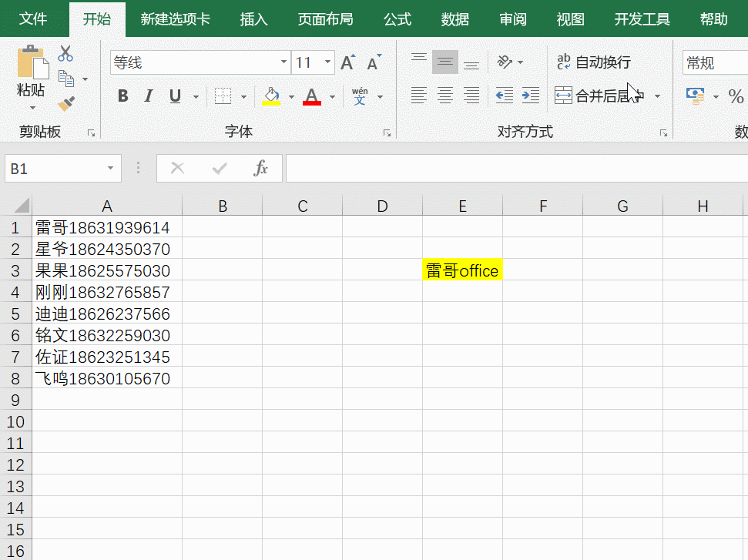The height and width of the screenshot is (560, 748).
Task: Click the Center horizontal alignment icon
Action: point(444,96)
